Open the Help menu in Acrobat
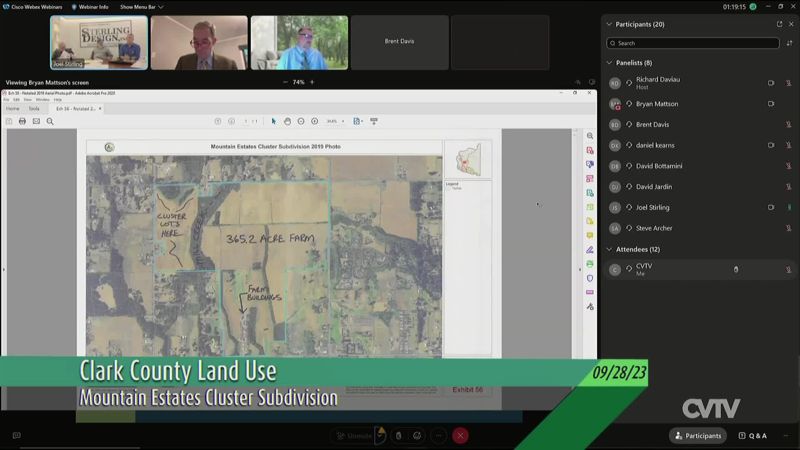Image resolution: width=800 pixels, height=450 pixels. click(58, 99)
